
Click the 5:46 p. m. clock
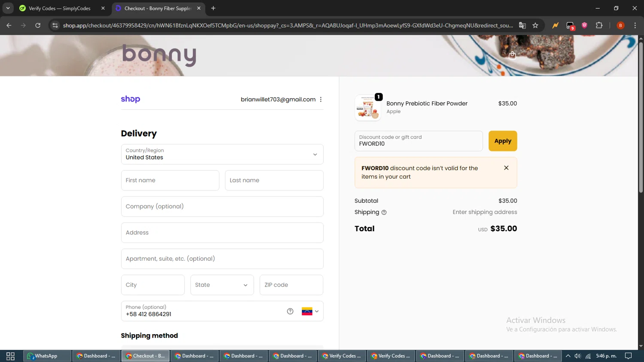point(606,356)
